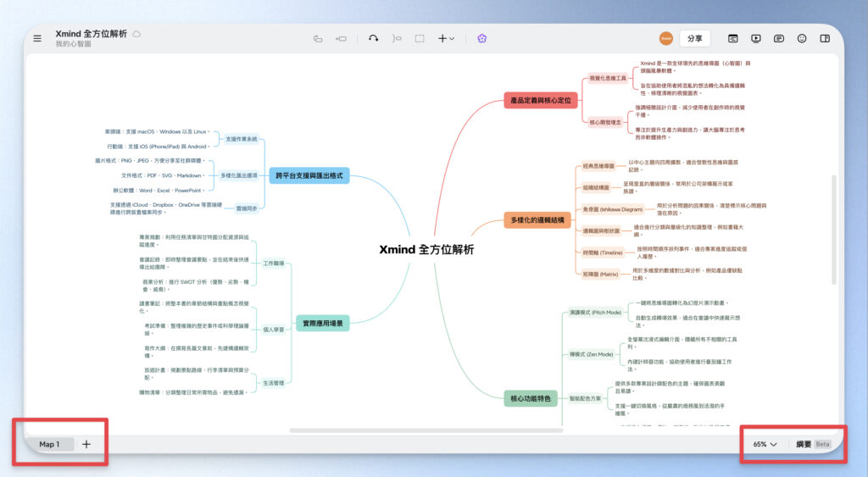The height and width of the screenshot is (477, 868).
Task: Select subtopic "個人學習"
Action: [x=274, y=330]
